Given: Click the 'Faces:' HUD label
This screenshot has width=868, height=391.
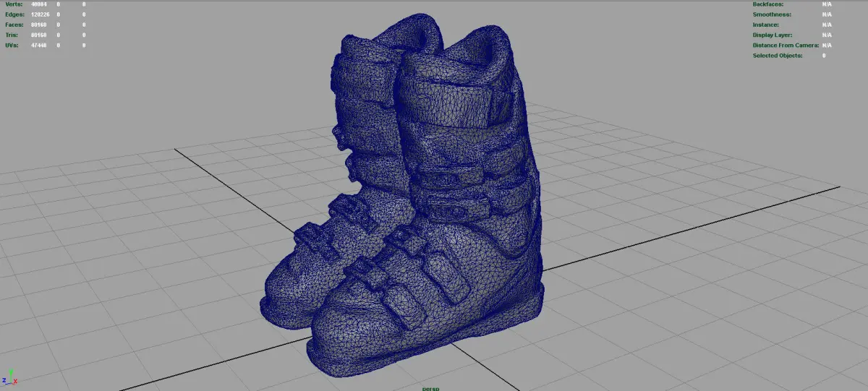Looking at the screenshot, I should coord(14,25).
